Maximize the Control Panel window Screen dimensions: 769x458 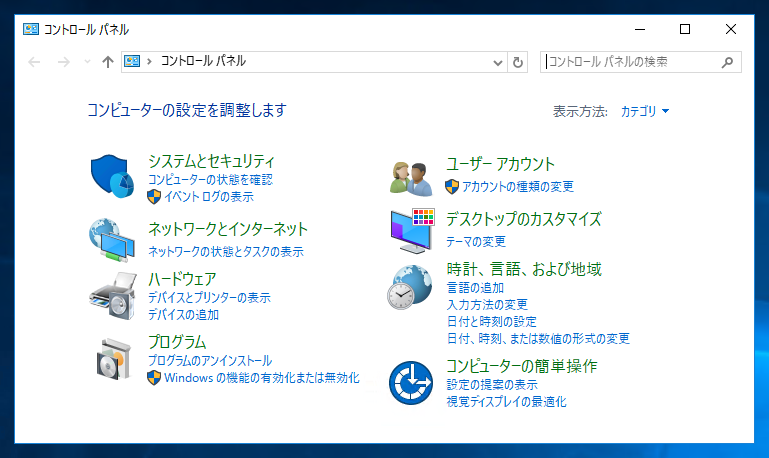[685, 29]
